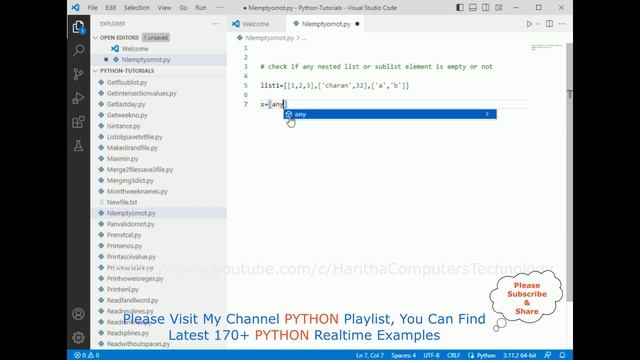640x360 pixels.
Task: Open Explorer views and more actions ellipsis
Action: click(216, 24)
